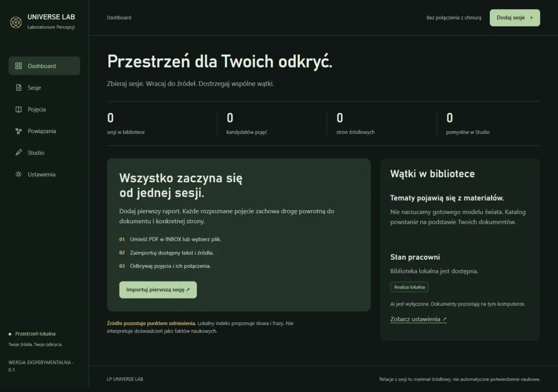
Task: Click step 03 'Odkrywaj pojęcia i ich połączenia'
Action: 165,266
